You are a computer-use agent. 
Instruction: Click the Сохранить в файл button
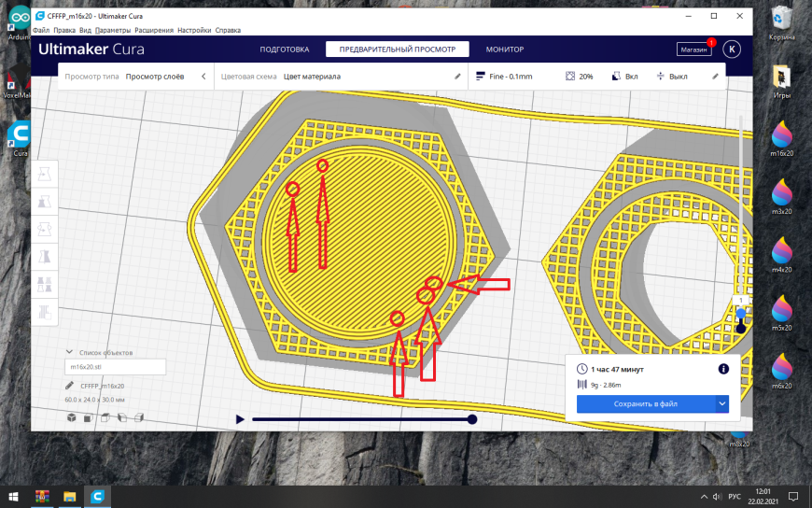[x=646, y=403]
